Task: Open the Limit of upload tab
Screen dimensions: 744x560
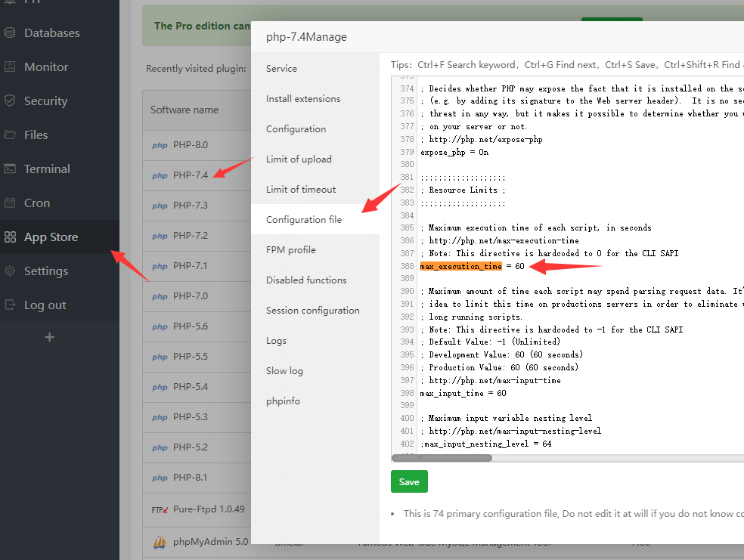Action: click(315, 159)
